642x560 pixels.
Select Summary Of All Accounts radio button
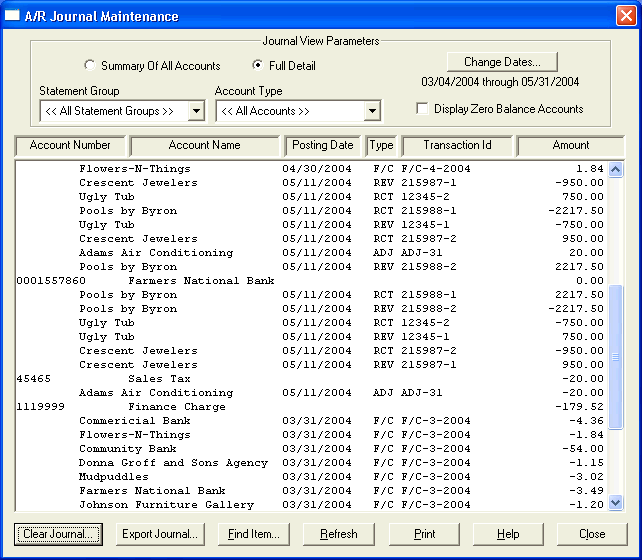pyautogui.click(x=89, y=65)
